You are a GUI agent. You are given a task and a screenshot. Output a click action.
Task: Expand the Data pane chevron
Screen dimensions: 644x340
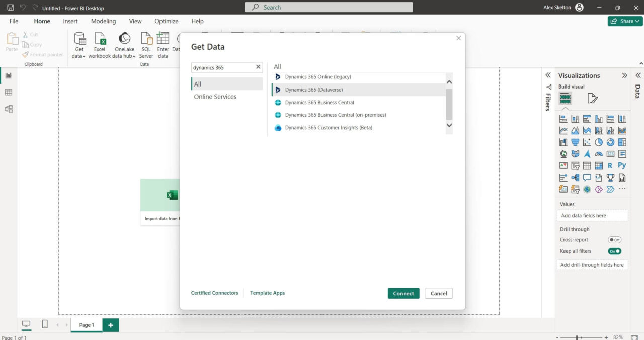pyautogui.click(x=638, y=75)
